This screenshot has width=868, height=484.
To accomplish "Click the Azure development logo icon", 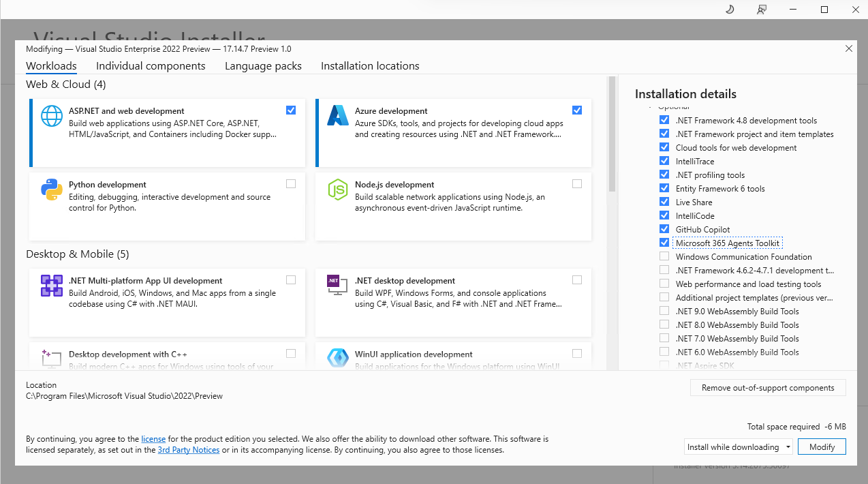I will coord(338,116).
